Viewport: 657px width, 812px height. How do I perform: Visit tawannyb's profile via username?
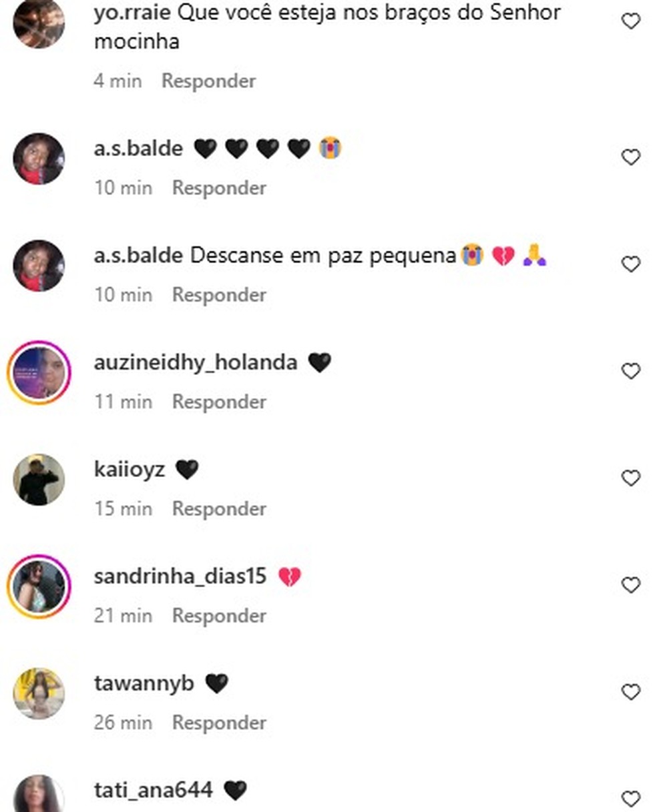(144, 684)
